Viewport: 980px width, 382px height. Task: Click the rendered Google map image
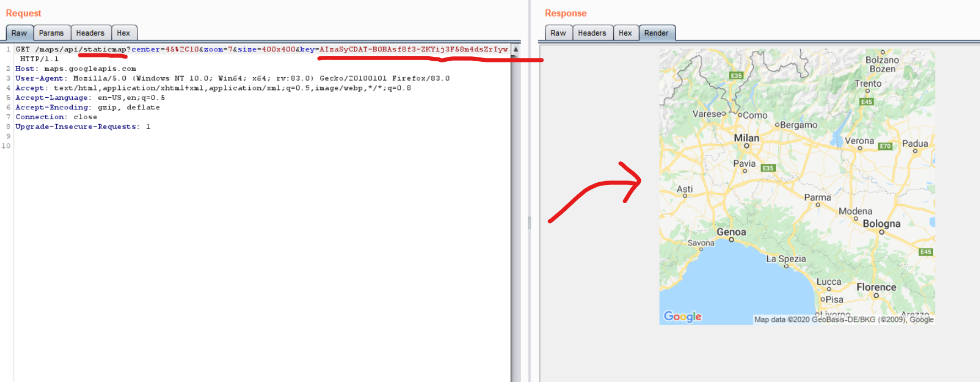pyautogui.click(x=797, y=187)
